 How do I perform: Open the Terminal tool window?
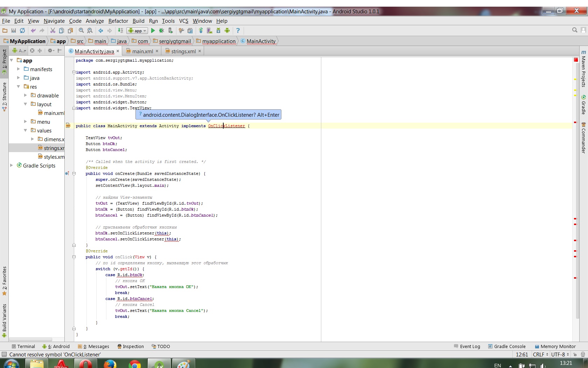[23, 346]
